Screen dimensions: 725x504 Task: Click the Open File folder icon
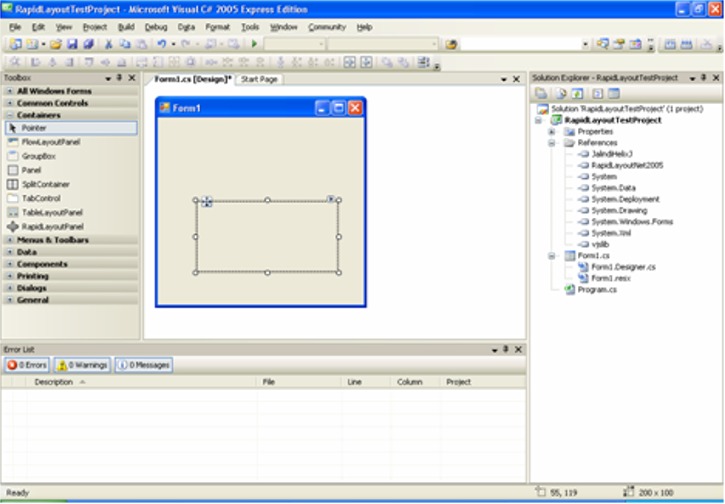tap(56, 44)
